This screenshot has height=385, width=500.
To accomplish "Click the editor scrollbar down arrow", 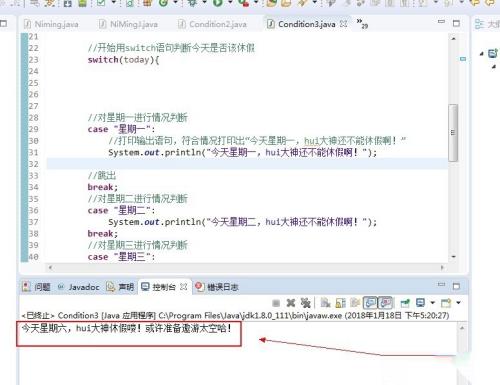I will [453, 257].
